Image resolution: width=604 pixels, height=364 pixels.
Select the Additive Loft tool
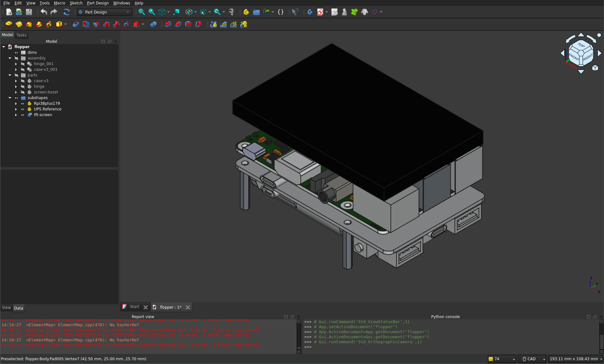pyautogui.click(x=29, y=24)
